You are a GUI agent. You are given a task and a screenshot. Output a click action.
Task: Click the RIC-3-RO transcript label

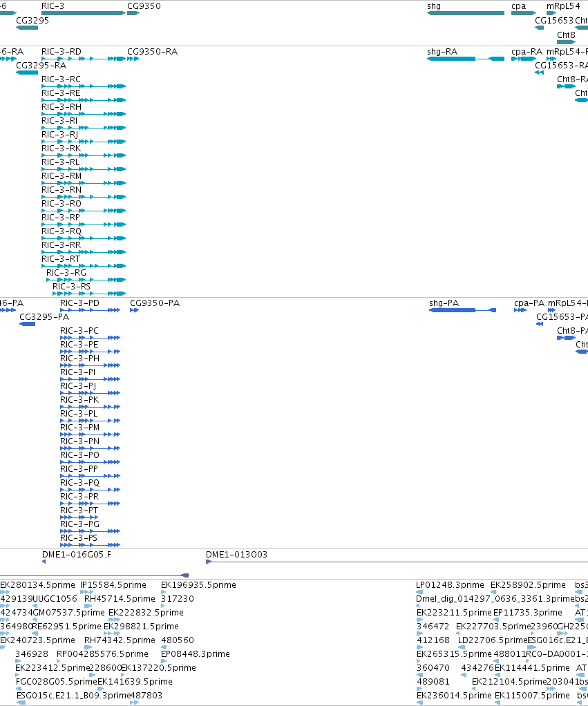pyautogui.click(x=61, y=204)
